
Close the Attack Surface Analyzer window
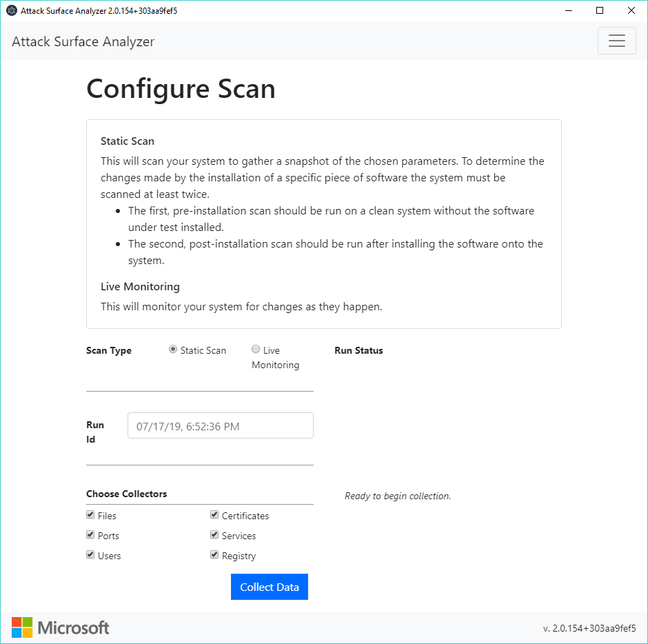click(x=631, y=11)
